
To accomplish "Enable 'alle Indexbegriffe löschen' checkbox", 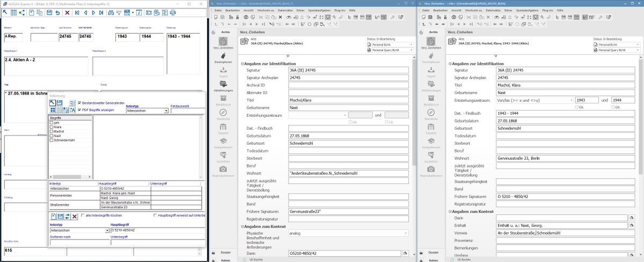I will [x=83, y=215].
